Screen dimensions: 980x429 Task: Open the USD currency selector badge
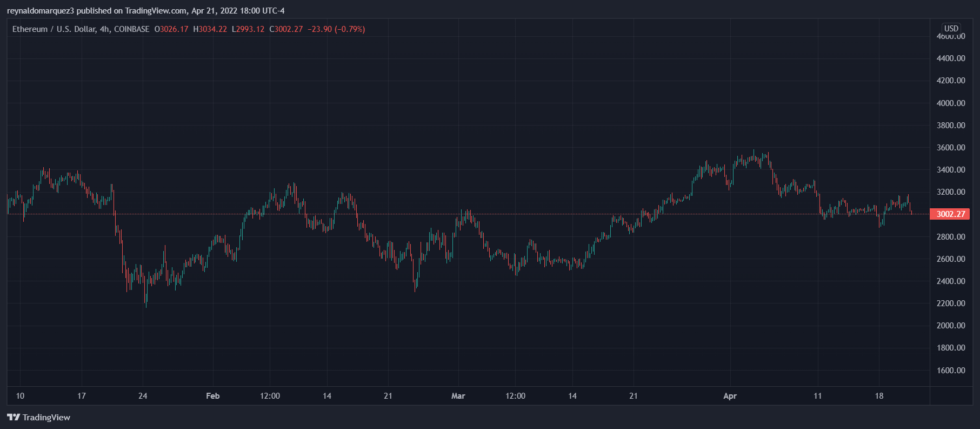coord(952,28)
